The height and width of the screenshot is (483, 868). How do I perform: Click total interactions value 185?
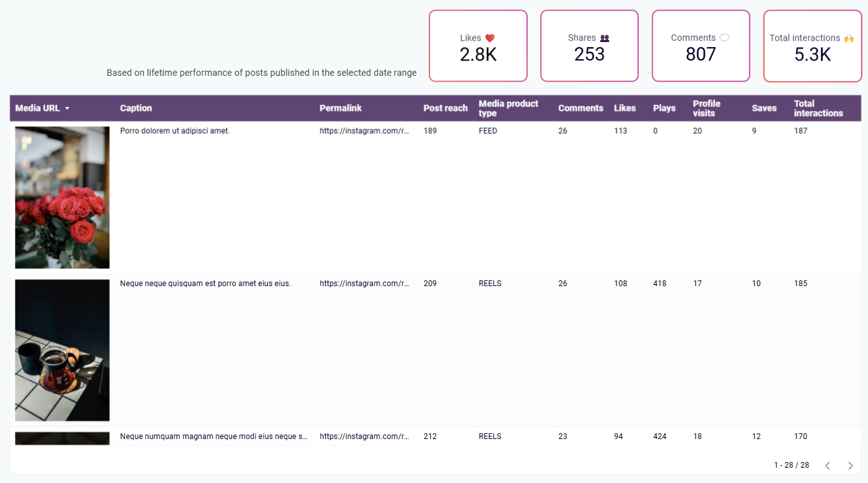[801, 284]
